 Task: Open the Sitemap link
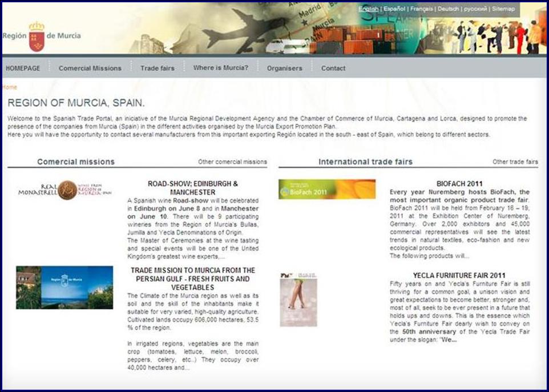(503, 9)
